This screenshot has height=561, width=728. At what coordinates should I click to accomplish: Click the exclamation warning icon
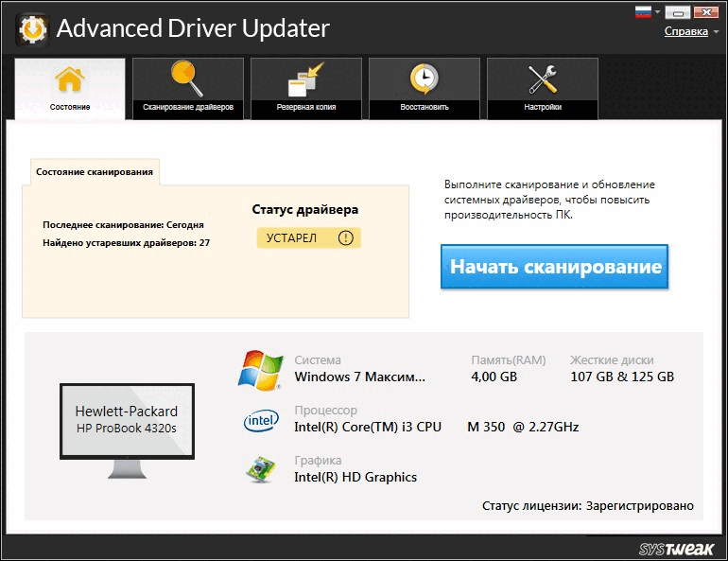(345, 237)
